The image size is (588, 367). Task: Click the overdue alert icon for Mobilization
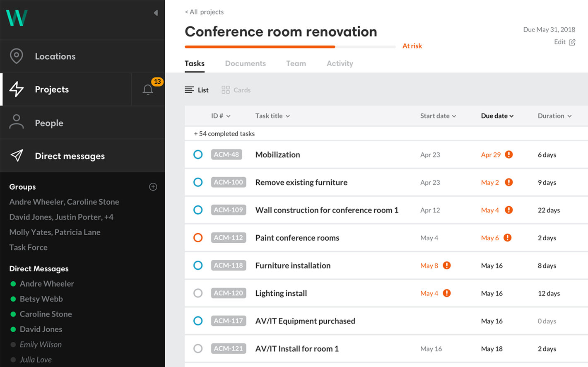[509, 155]
